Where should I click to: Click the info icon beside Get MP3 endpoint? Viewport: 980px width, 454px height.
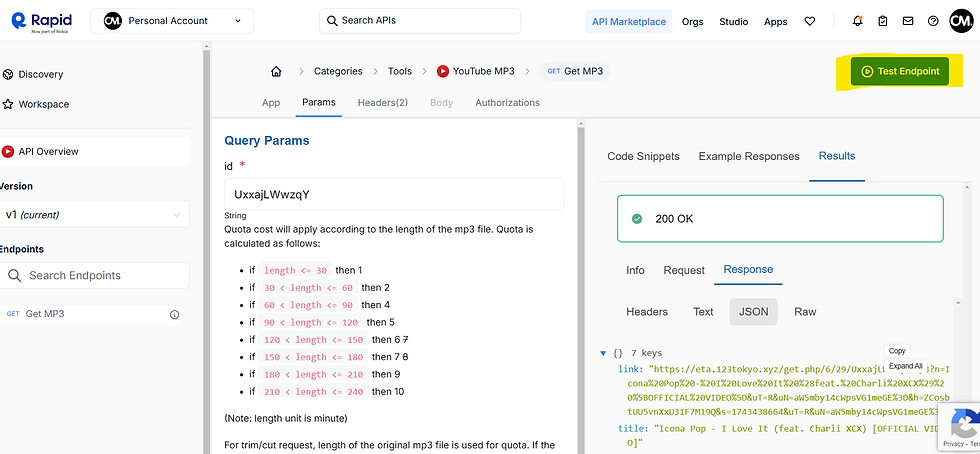click(174, 315)
